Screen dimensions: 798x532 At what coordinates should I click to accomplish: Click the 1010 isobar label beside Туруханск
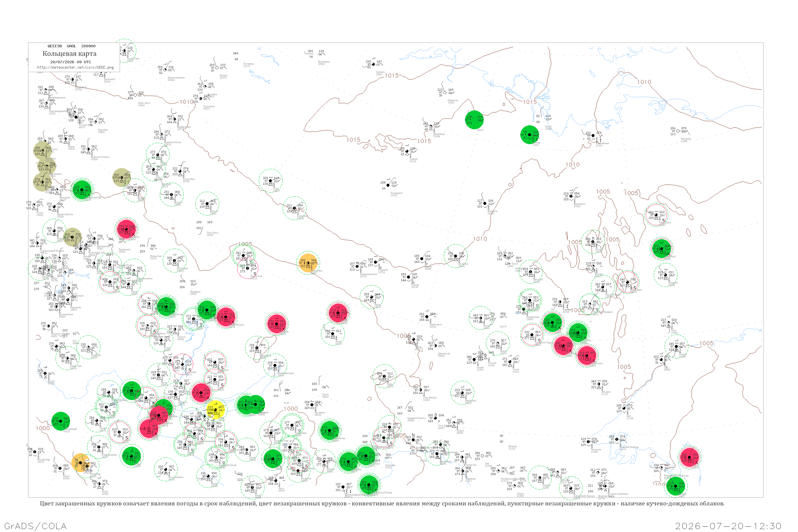point(187,102)
